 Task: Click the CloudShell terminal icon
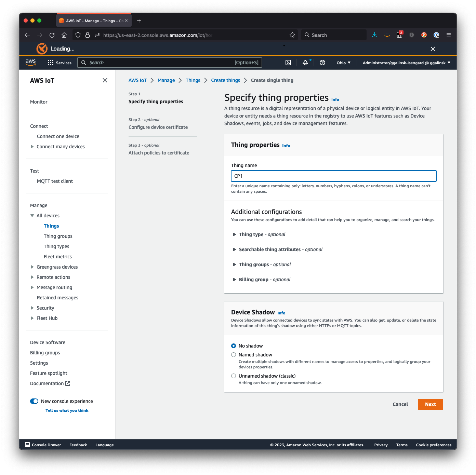[288, 63]
